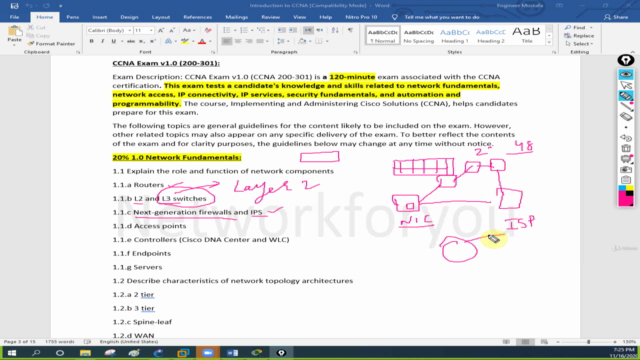The width and height of the screenshot is (640, 360).
Task: Decrease paragraph indent
Action: coord(282,30)
